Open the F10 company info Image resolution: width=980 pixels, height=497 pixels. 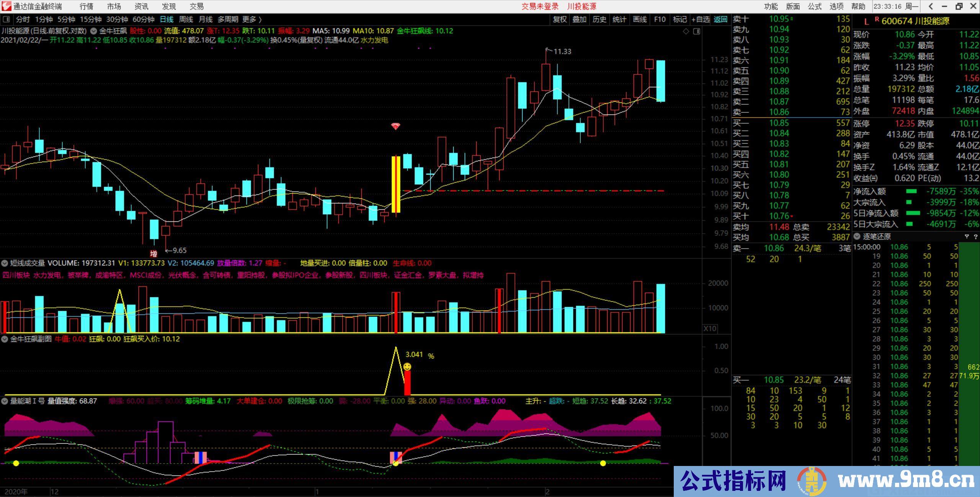pos(660,20)
